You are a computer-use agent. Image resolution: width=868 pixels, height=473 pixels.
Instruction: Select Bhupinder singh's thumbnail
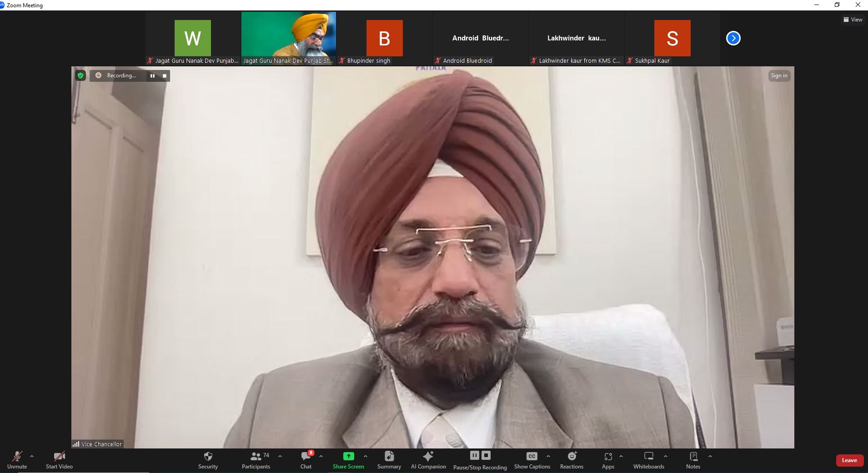click(x=385, y=39)
